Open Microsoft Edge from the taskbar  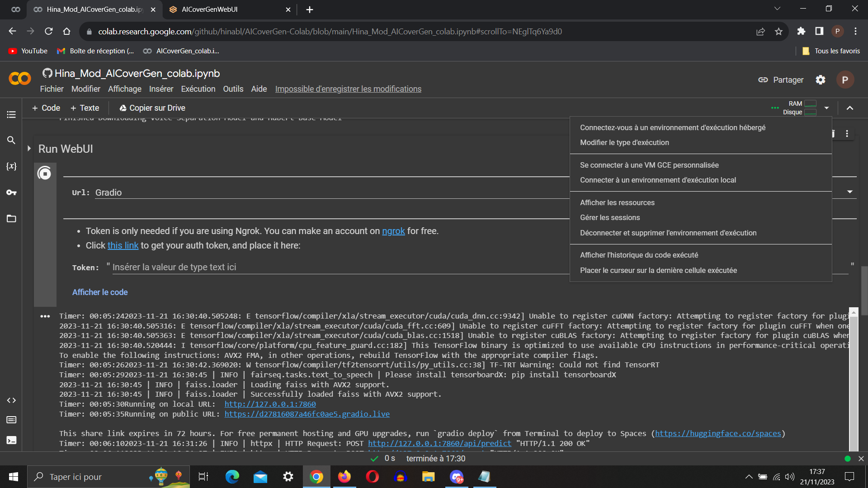point(232,477)
